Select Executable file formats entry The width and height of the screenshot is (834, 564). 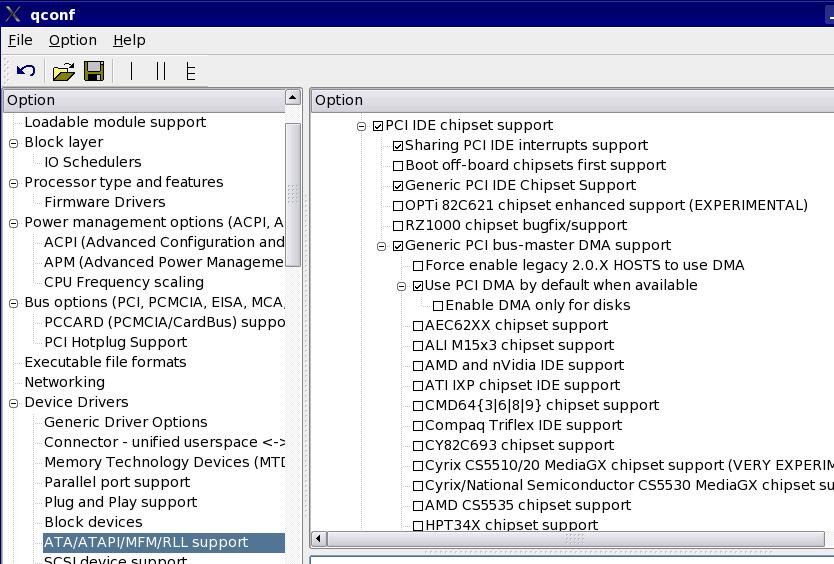[x=105, y=362]
